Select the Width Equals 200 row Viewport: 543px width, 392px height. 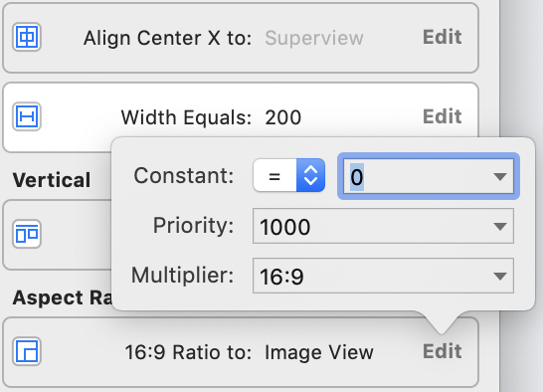[241, 117]
